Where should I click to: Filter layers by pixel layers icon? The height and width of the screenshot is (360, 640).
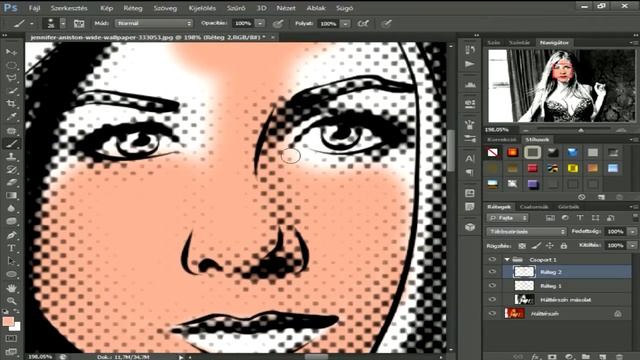550,218
